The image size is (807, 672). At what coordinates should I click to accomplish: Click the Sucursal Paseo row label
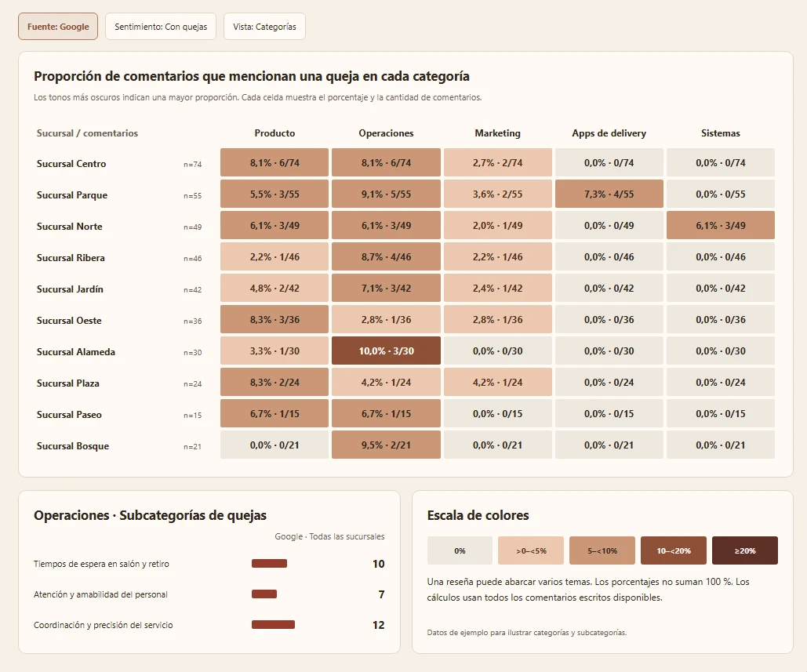point(69,415)
